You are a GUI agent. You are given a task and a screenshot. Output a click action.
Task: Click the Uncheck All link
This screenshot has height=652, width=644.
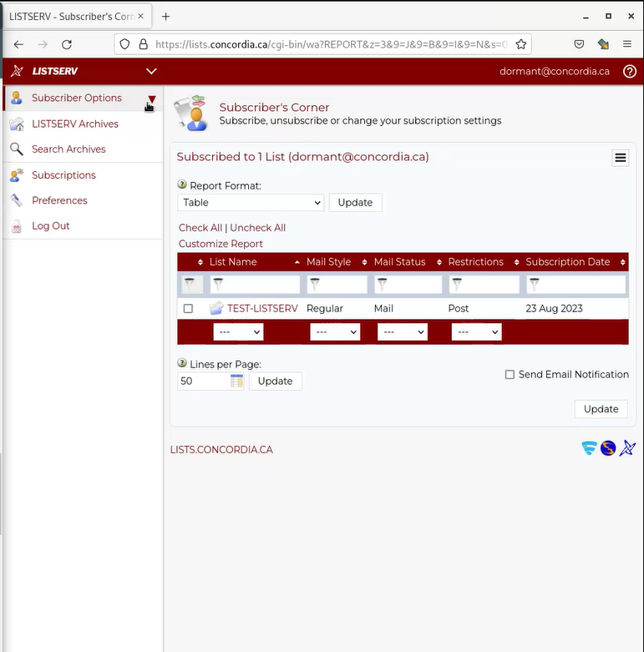point(258,228)
